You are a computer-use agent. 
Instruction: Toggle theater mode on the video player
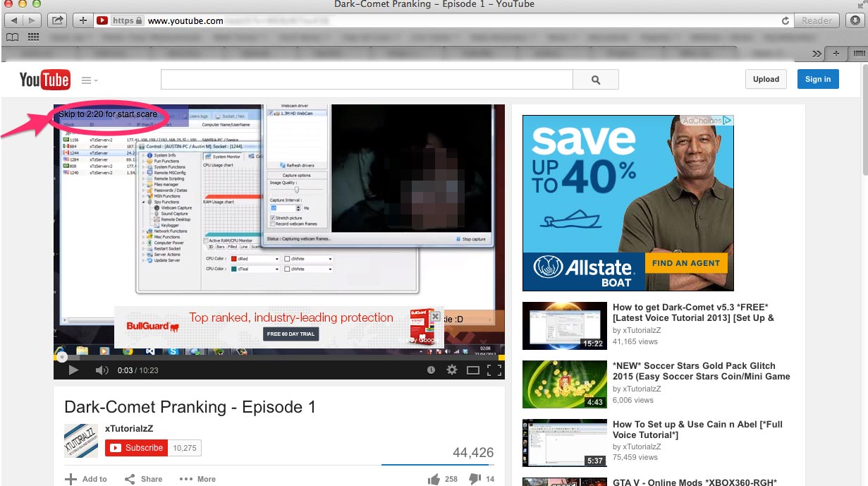[x=473, y=370]
